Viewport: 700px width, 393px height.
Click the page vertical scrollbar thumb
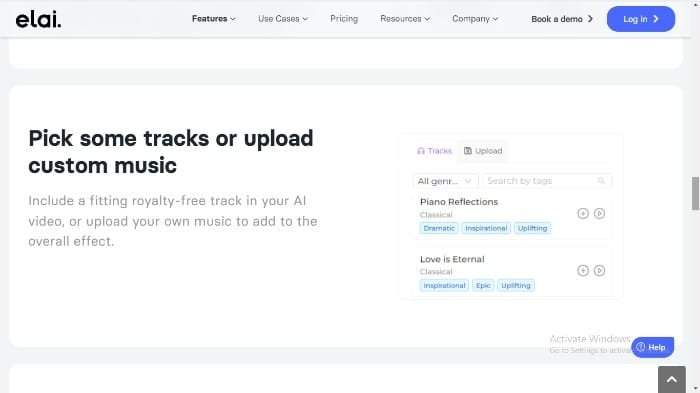[x=695, y=193]
